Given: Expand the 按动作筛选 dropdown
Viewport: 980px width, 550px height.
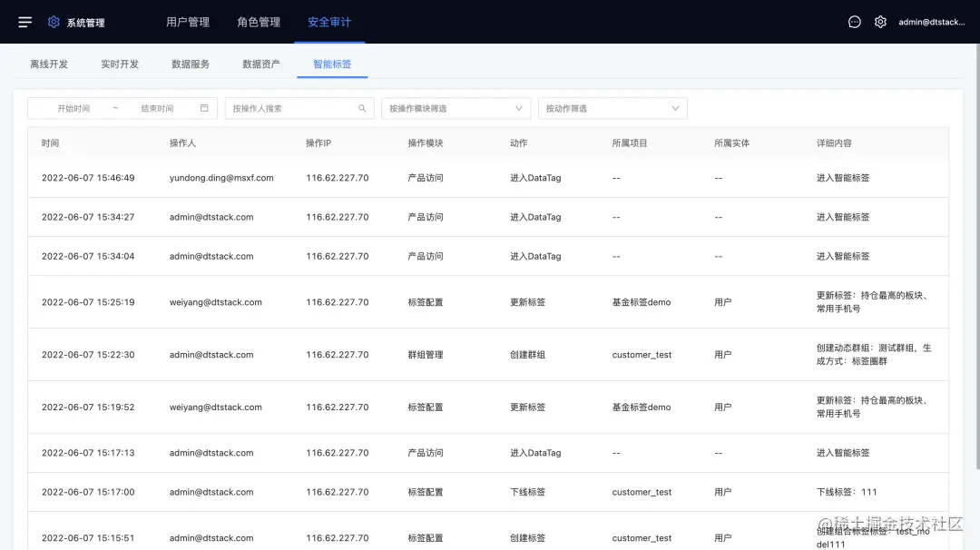Looking at the screenshot, I should (612, 108).
